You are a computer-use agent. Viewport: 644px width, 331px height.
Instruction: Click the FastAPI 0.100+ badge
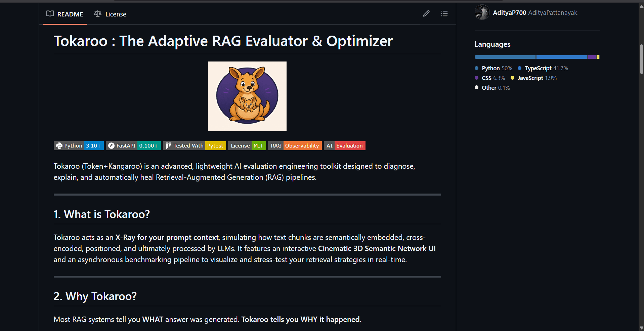click(133, 146)
